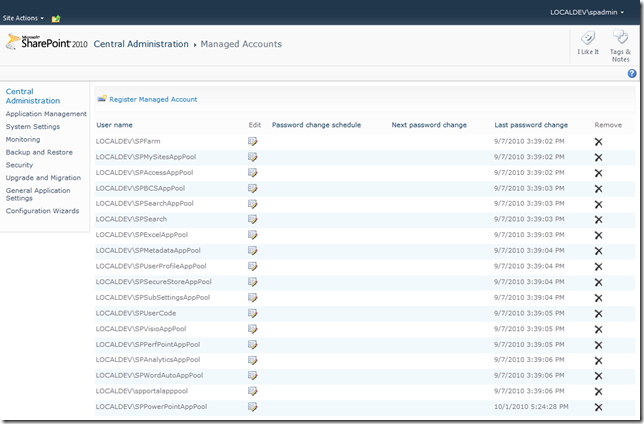The height and width of the screenshot is (424, 644).
Task: Remove the LOCALDEV\SPUserProfileAppPool account
Action: 598,267
